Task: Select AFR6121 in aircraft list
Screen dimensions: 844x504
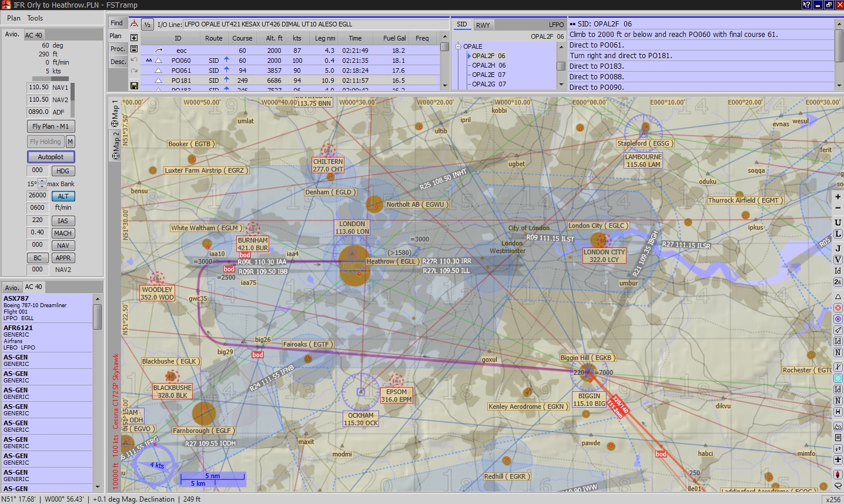Action: 48,337
